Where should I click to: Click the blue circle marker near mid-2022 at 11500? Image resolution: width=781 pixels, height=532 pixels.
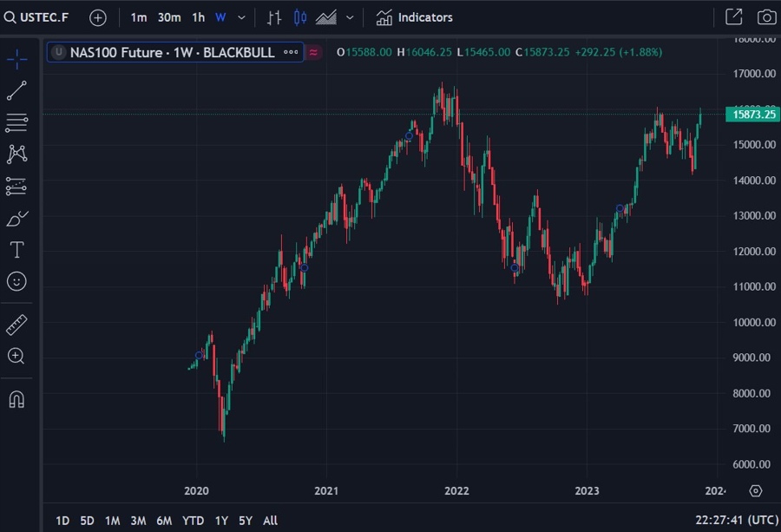515,268
